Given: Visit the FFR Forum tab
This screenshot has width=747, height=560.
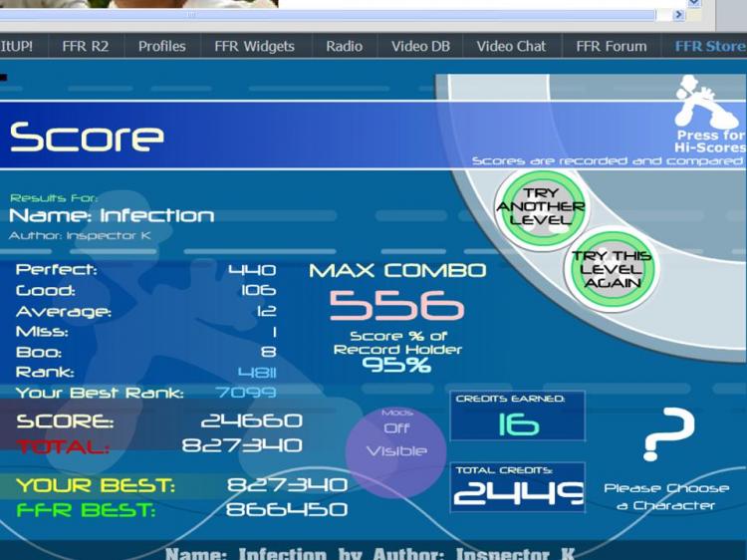Looking at the screenshot, I should pos(611,46).
